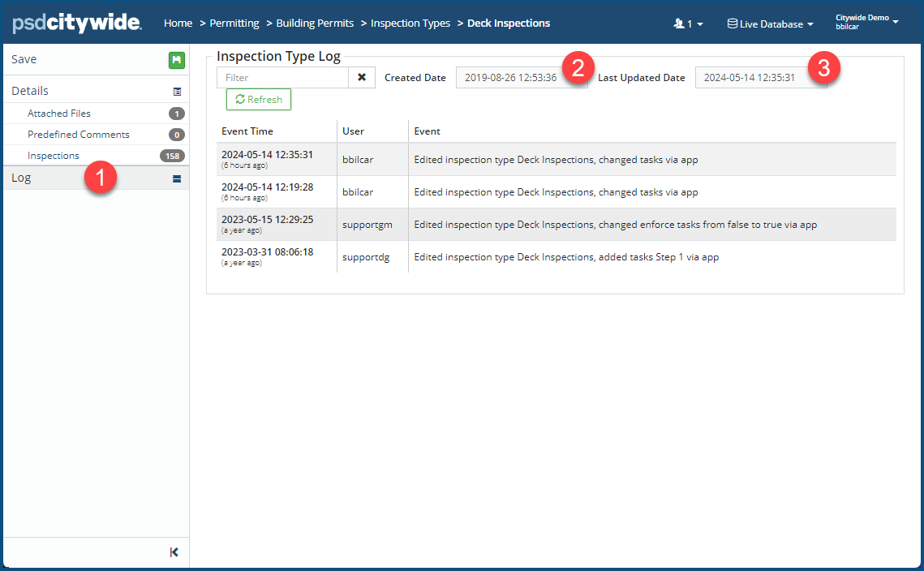924x571 pixels.
Task: Click the Inspections count badge showing 158
Action: click(x=172, y=156)
